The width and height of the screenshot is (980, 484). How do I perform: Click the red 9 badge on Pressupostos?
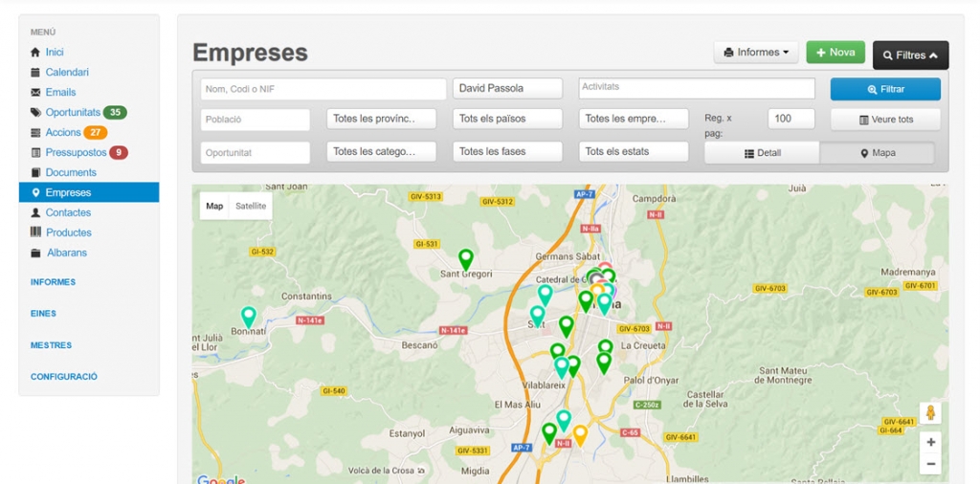coord(119,152)
